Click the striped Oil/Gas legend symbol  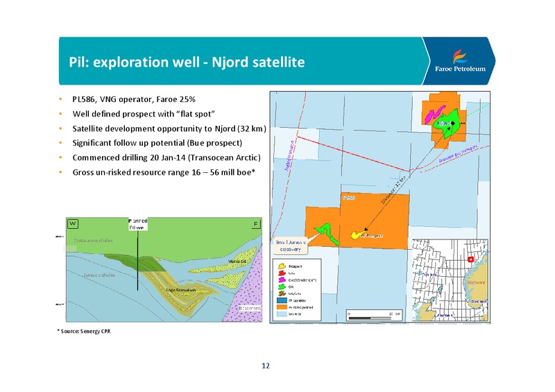(282, 293)
